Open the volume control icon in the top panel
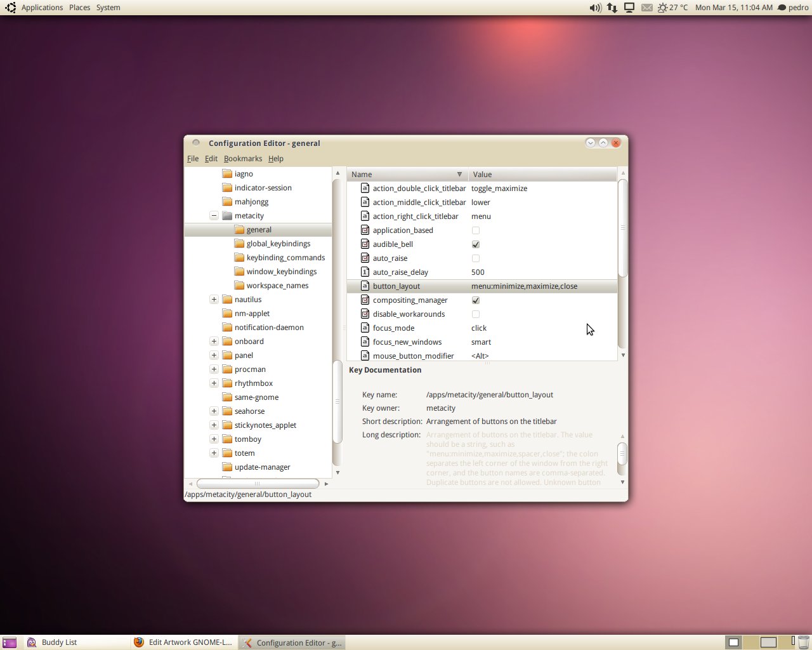Viewport: 812px width, 650px height. (x=595, y=8)
